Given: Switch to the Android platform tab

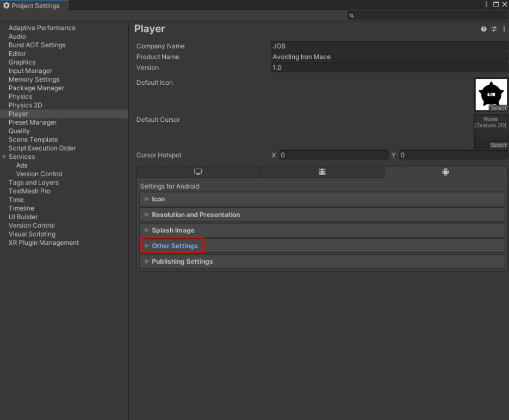Looking at the screenshot, I should click(x=446, y=172).
